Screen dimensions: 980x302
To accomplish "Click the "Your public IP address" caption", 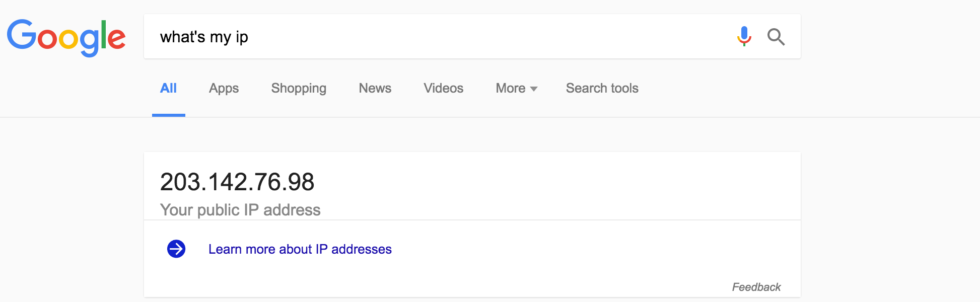I will [x=240, y=210].
